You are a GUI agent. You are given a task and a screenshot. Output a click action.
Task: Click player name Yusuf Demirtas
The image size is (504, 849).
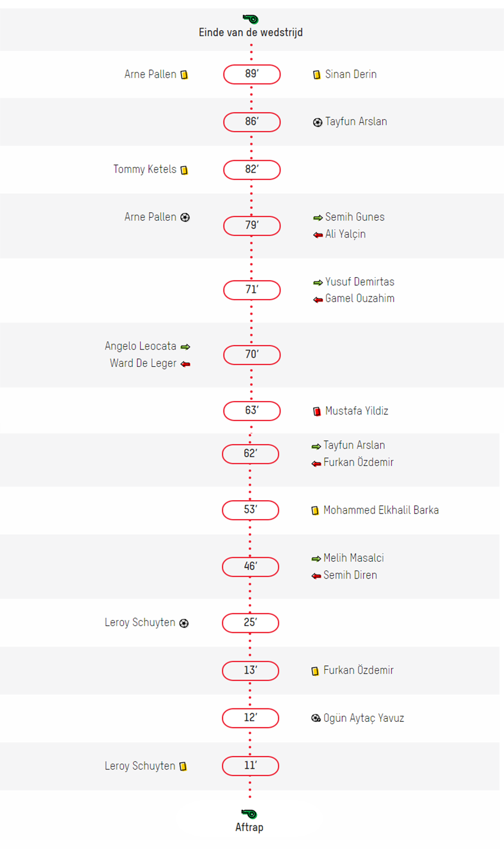point(360,282)
